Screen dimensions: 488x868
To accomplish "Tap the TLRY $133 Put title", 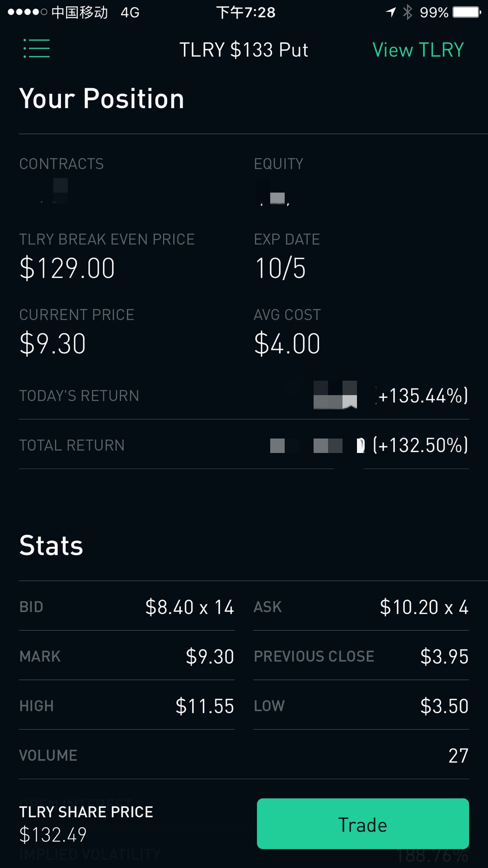I will click(244, 50).
